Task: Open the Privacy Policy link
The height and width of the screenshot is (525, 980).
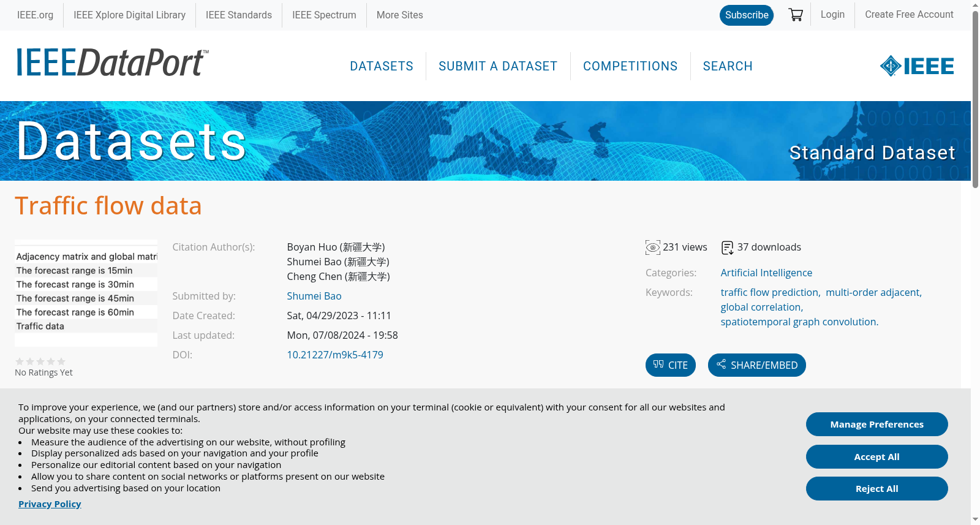Action: point(50,504)
